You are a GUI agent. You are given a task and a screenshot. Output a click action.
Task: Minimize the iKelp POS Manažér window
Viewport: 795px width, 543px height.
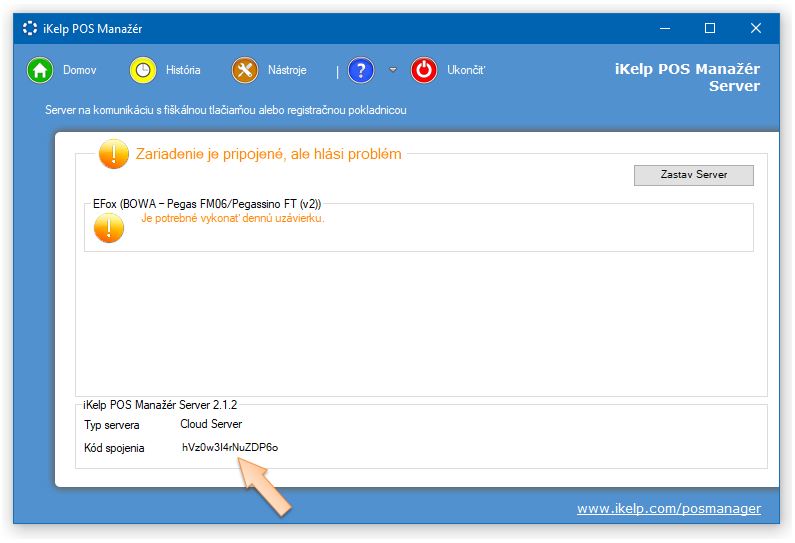point(663,28)
